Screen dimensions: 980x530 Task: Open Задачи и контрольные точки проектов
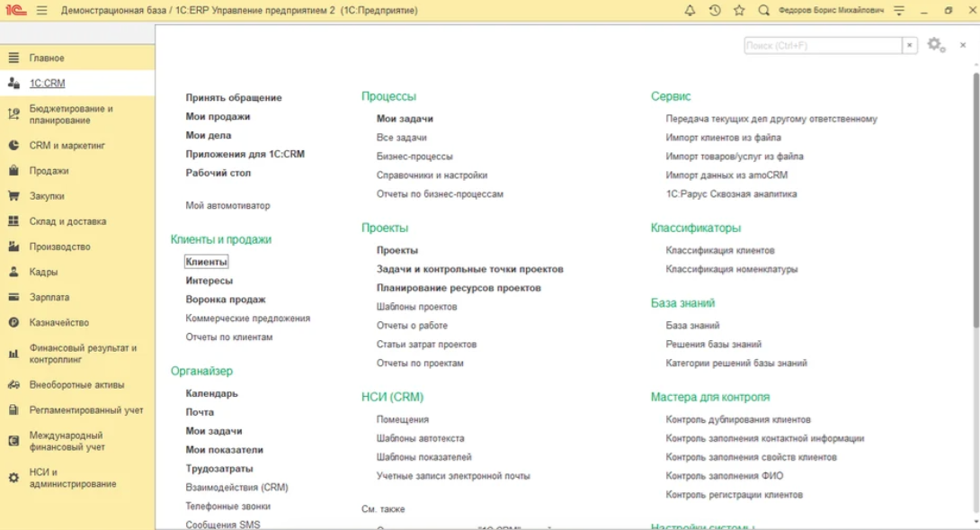[x=470, y=268]
